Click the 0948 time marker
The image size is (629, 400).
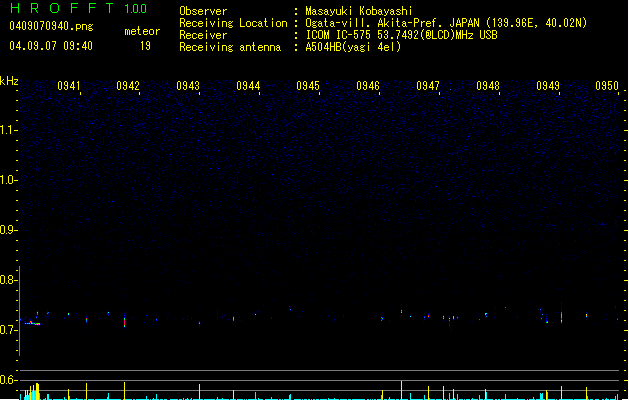point(488,86)
